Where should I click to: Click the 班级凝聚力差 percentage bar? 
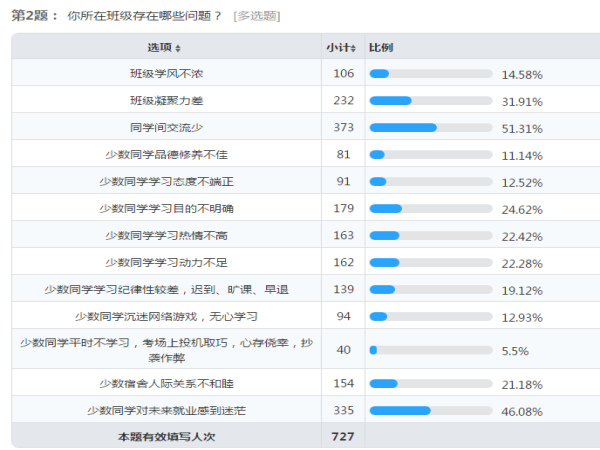click(431, 101)
